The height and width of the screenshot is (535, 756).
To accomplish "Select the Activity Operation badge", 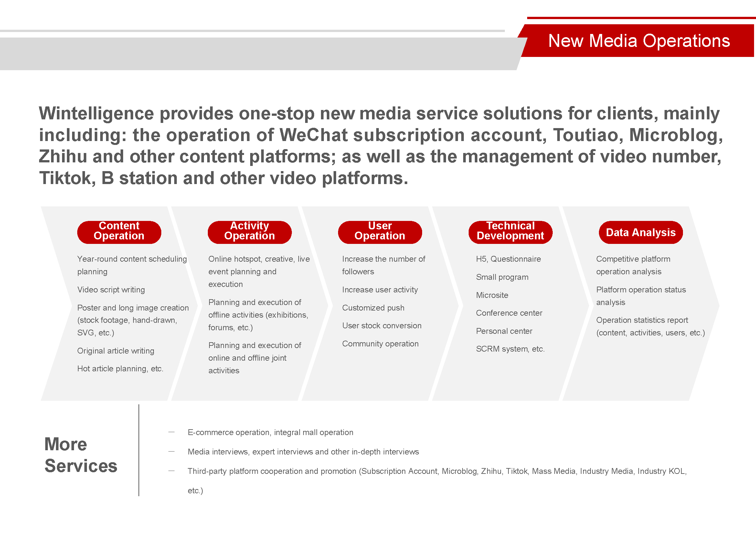I will (x=249, y=232).
